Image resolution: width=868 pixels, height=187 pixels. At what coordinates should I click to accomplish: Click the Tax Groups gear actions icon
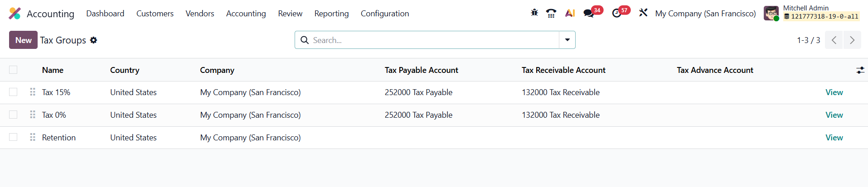[93, 40]
